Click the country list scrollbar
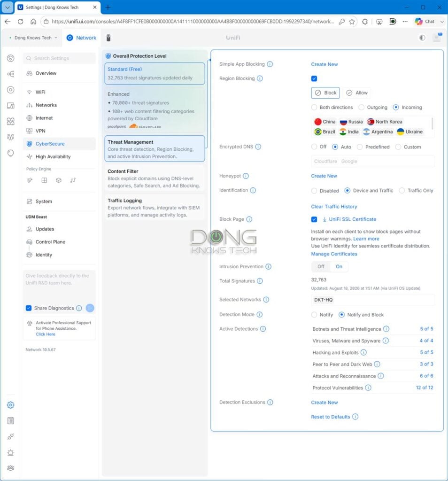 (433, 124)
